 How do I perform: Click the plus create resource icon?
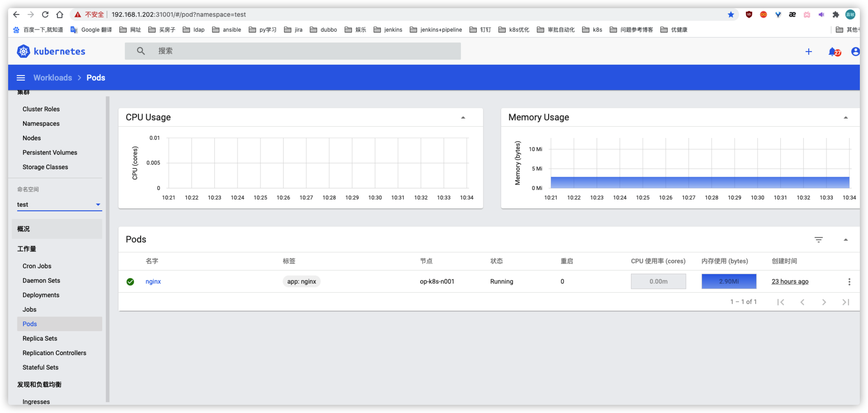(x=808, y=52)
